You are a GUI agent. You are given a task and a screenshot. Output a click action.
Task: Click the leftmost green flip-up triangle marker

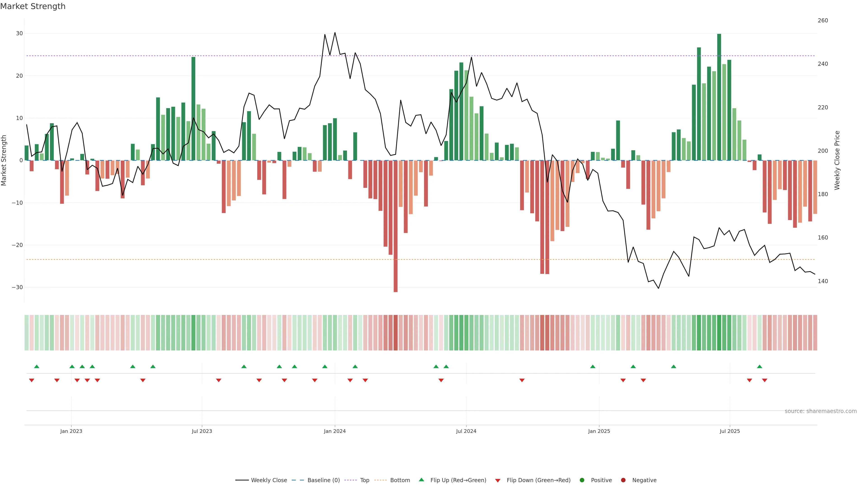click(x=37, y=366)
